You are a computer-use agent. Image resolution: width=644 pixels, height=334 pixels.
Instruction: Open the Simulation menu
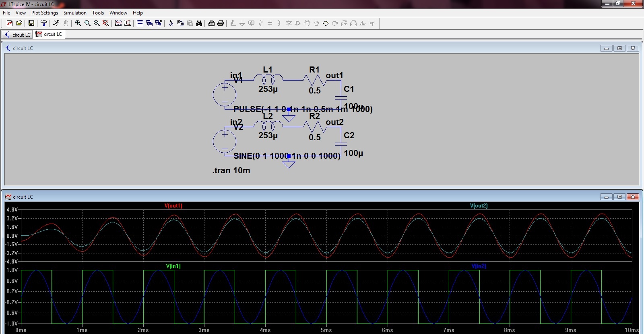pos(75,13)
